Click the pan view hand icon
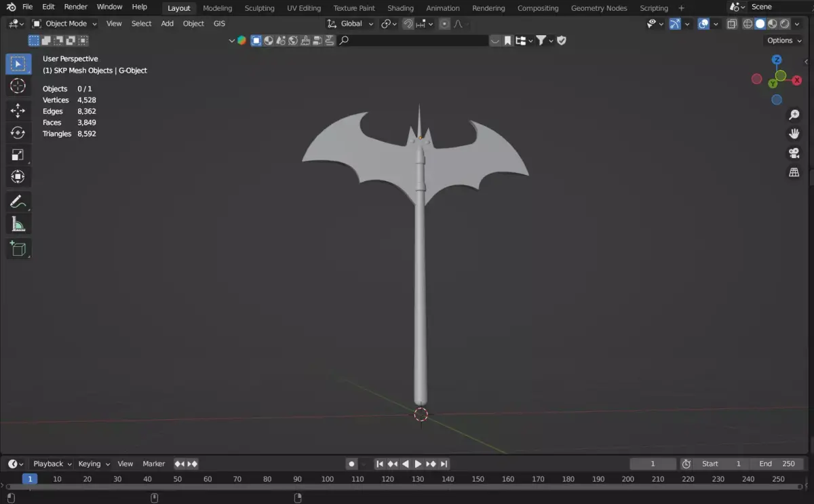Screen dimensions: 814x504 (794, 134)
